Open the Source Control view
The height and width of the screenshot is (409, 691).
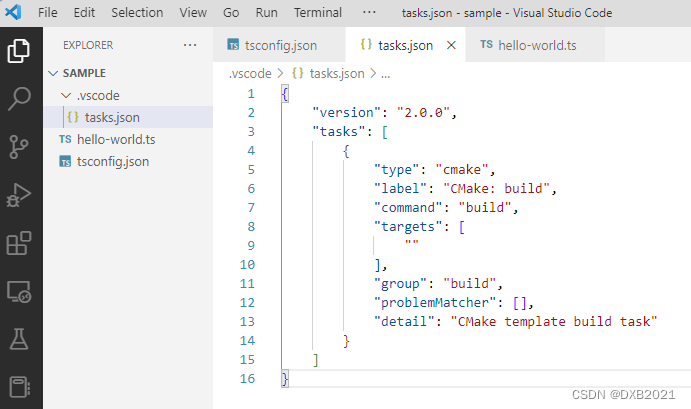click(x=19, y=147)
